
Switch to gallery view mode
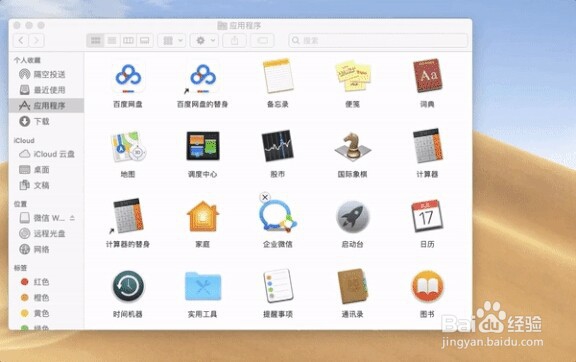click(145, 40)
